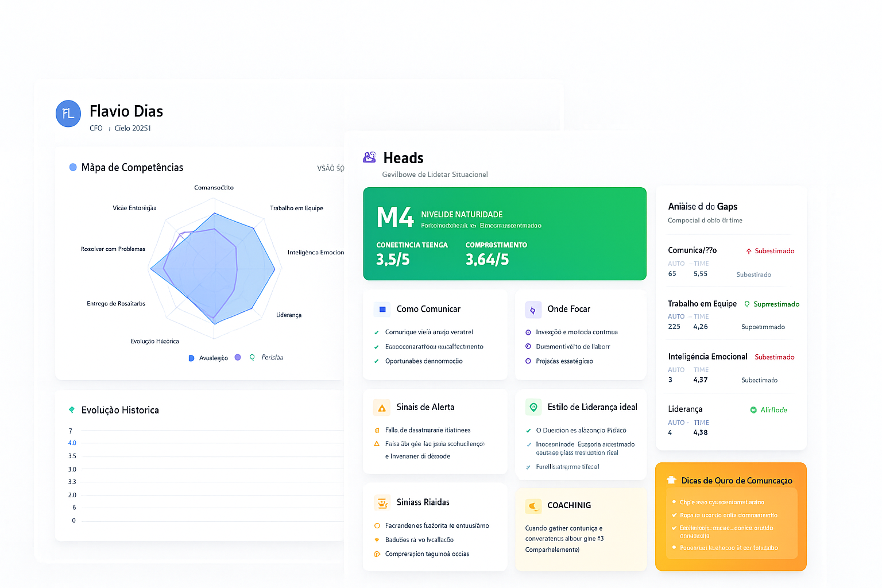Click the Sinais de Alerta warning triangle icon

click(x=382, y=407)
